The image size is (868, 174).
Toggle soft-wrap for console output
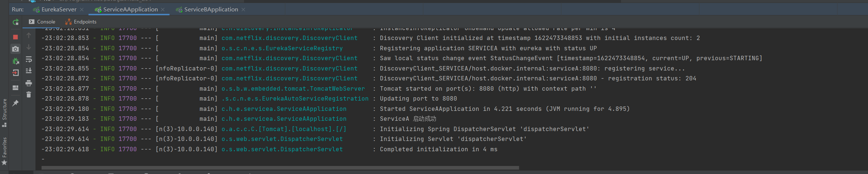coord(29,59)
